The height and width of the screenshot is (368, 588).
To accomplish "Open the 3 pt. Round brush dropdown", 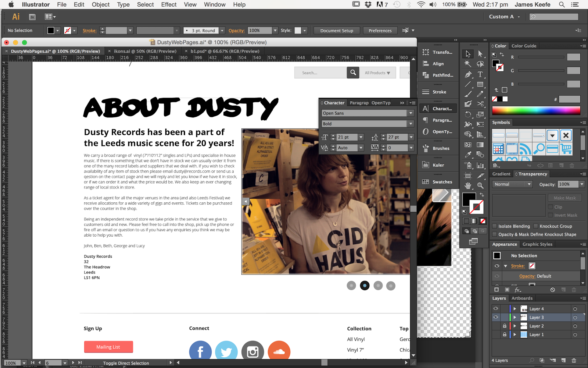I will click(222, 31).
